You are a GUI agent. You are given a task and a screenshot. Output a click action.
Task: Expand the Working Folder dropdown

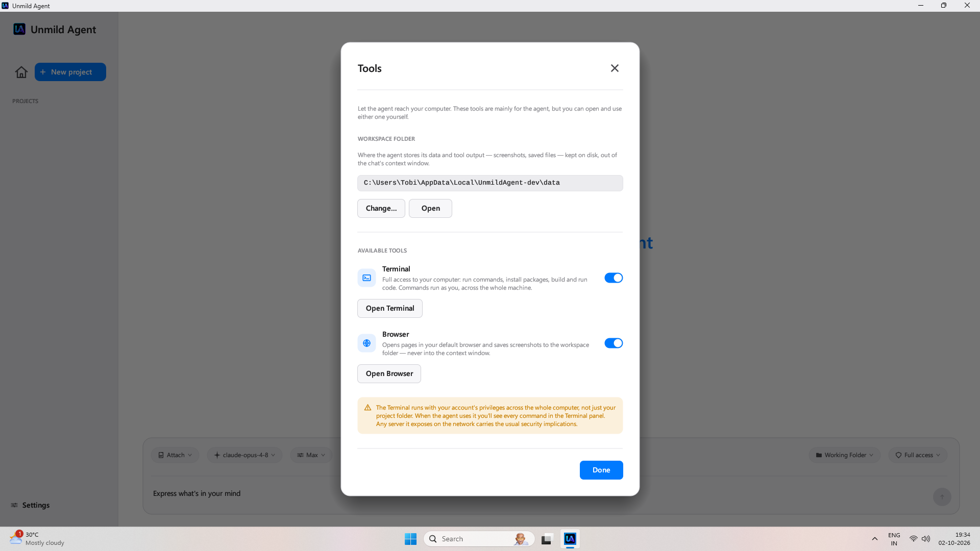tap(845, 455)
